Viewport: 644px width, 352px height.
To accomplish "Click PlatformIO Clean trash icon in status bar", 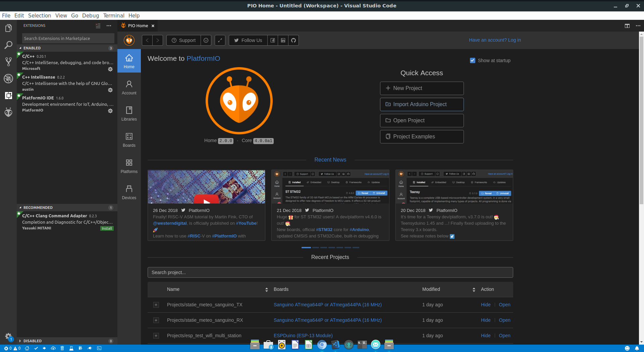I will point(62,348).
